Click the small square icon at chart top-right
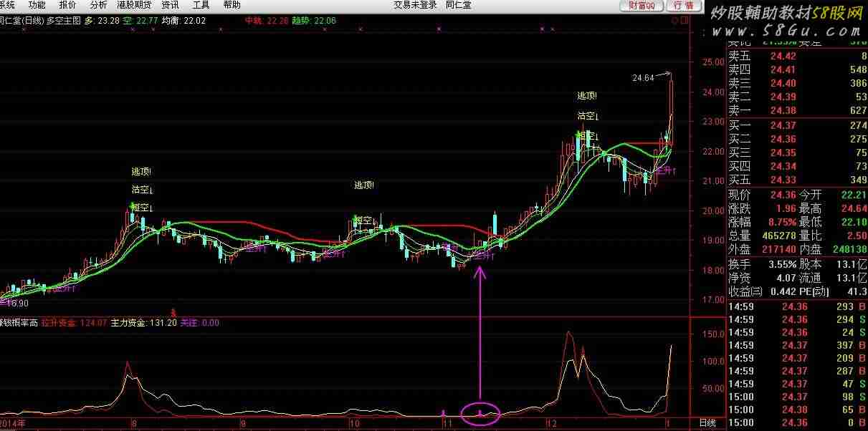Image resolution: width=868 pixels, height=431 pixels. [x=685, y=20]
